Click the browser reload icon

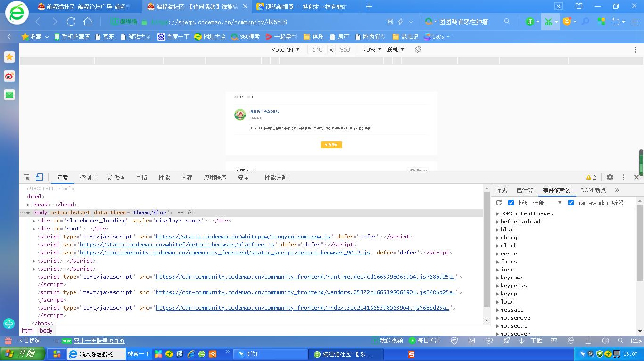(71, 22)
